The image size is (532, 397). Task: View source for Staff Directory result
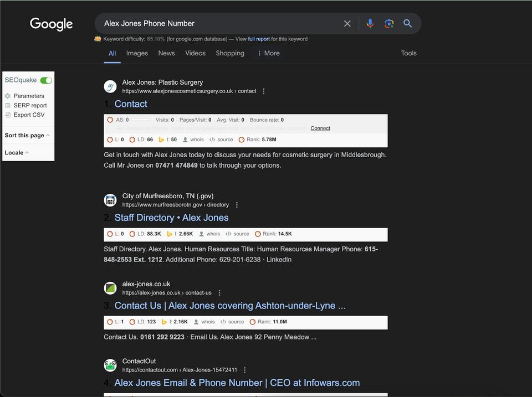(x=238, y=234)
